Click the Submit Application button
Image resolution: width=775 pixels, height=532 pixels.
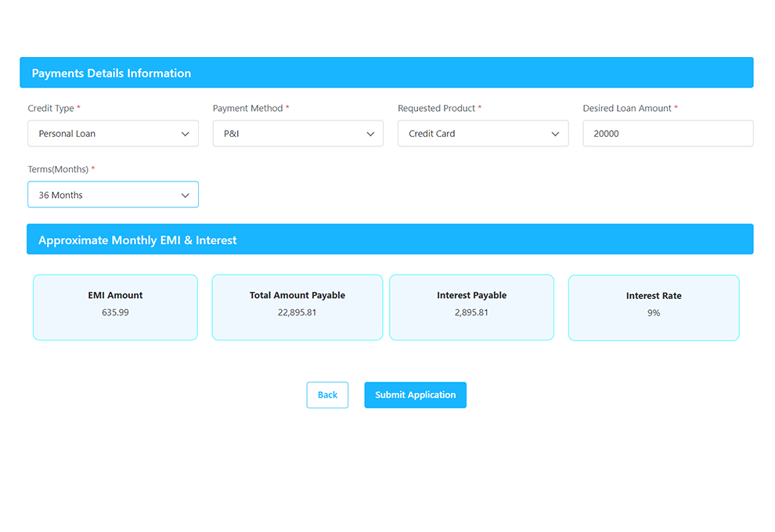click(415, 394)
